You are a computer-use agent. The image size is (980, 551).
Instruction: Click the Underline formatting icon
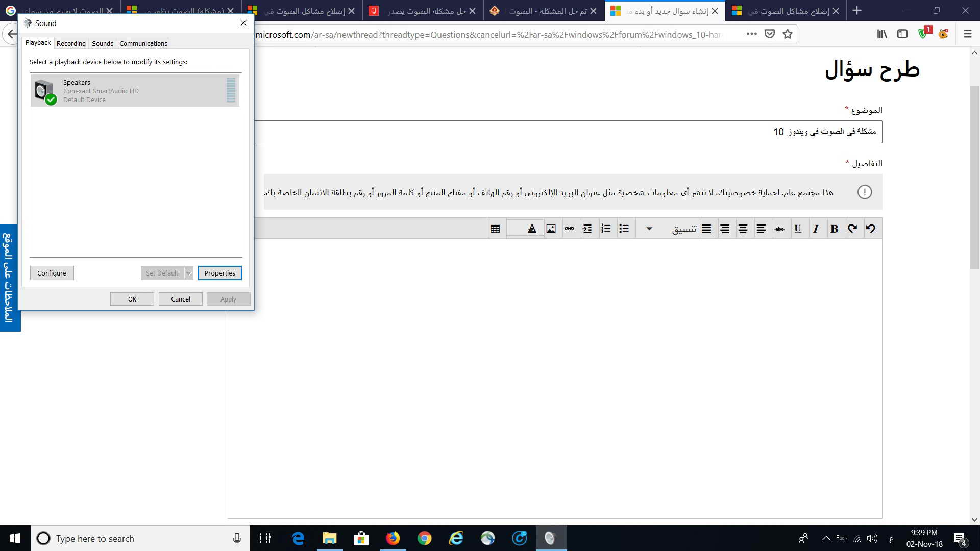click(797, 228)
